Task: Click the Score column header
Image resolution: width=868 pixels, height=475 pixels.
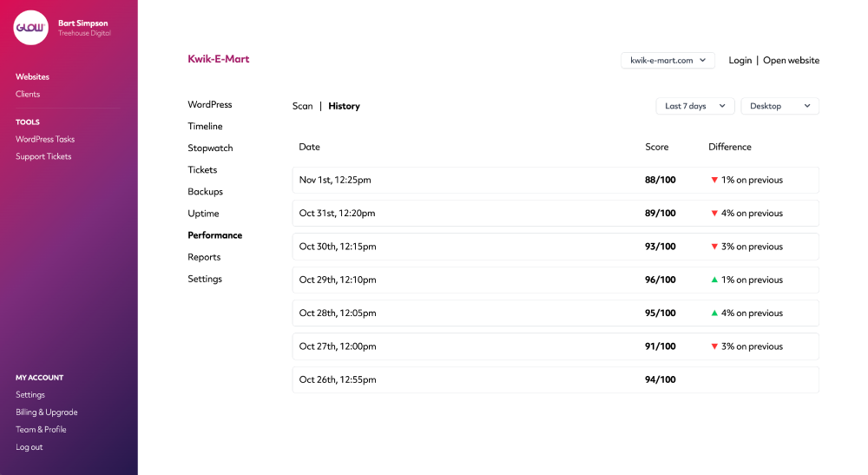Action: point(656,147)
